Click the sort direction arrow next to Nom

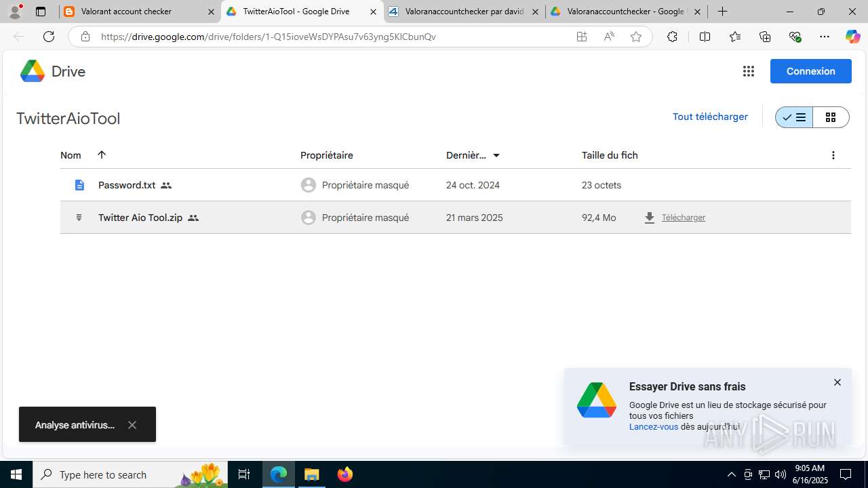pos(102,155)
